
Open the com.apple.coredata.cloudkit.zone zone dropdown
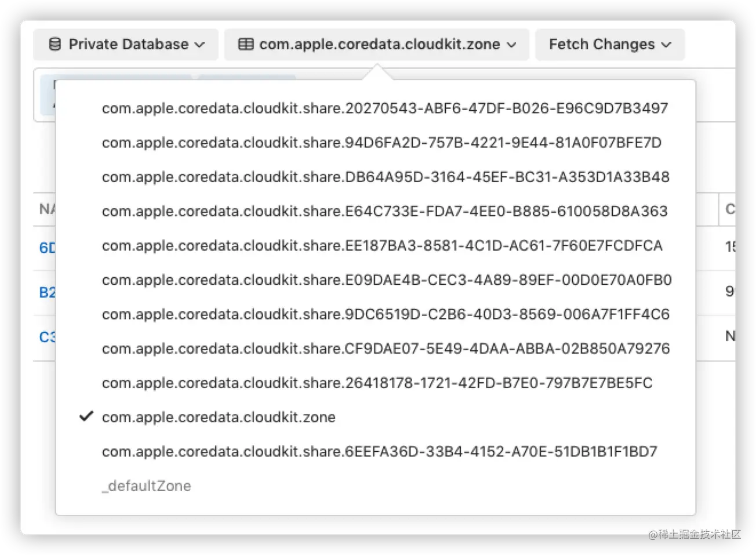pyautogui.click(x=377, y=45)
